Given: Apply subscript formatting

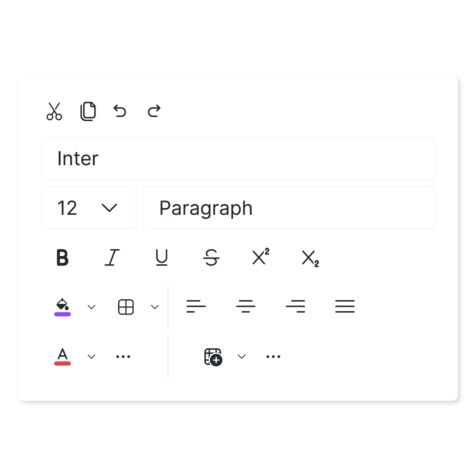Looking at the screenshot, I should [x=310, y=258].
